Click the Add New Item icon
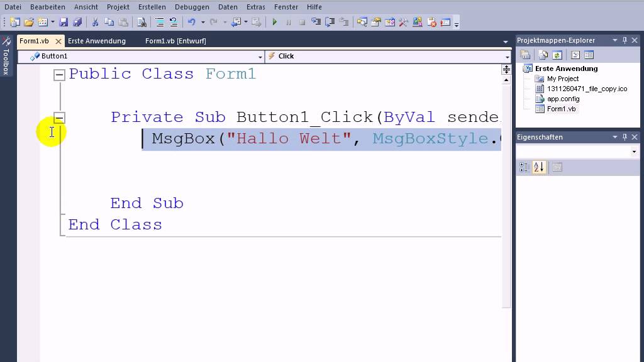 pyautogui.click(x=43, y=22)
